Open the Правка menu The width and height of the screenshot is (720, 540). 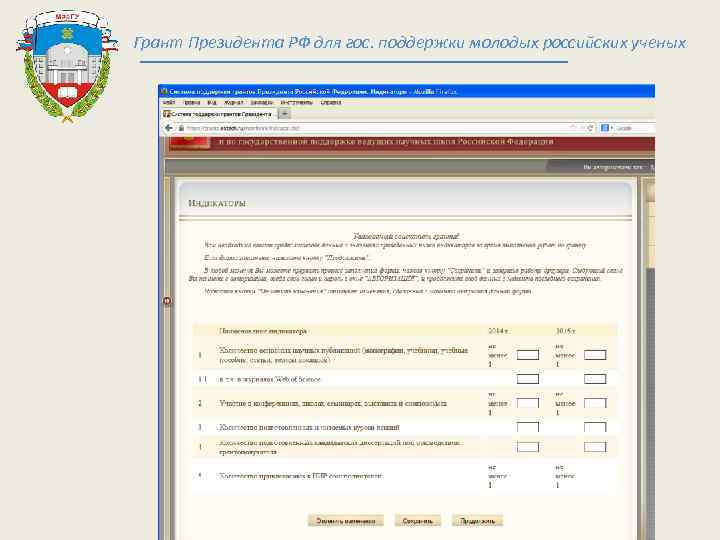pos(191,102)
